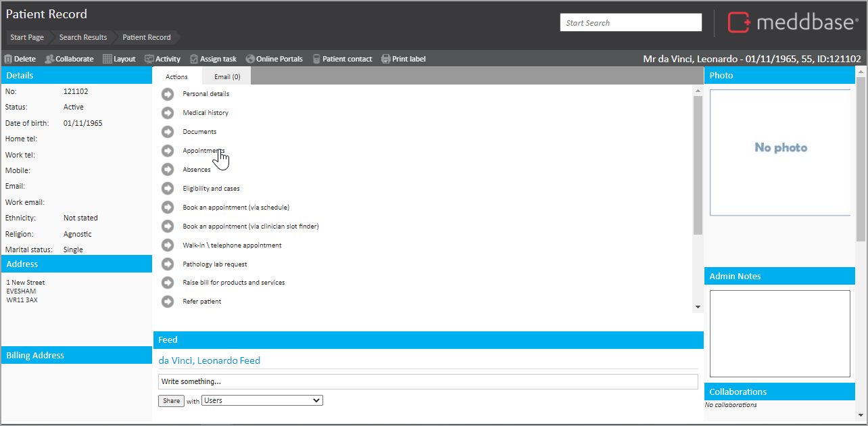Open Online Portals globe icon
Screen dimensions: 868x426
[250, 59]
